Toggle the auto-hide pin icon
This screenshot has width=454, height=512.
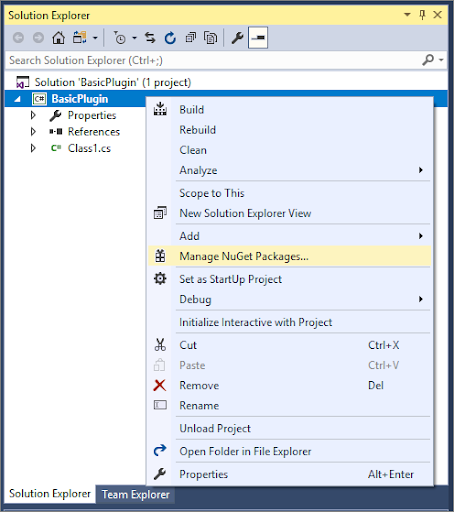click(x=422, y=15)
